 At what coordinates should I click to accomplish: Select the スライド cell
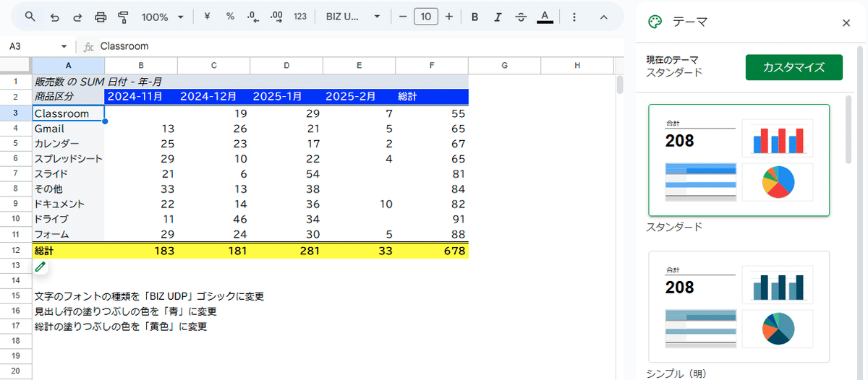(69, 174)
